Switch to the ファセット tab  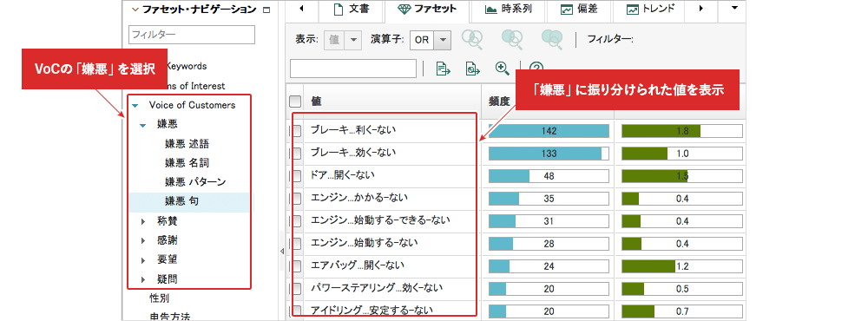point(427,9)
